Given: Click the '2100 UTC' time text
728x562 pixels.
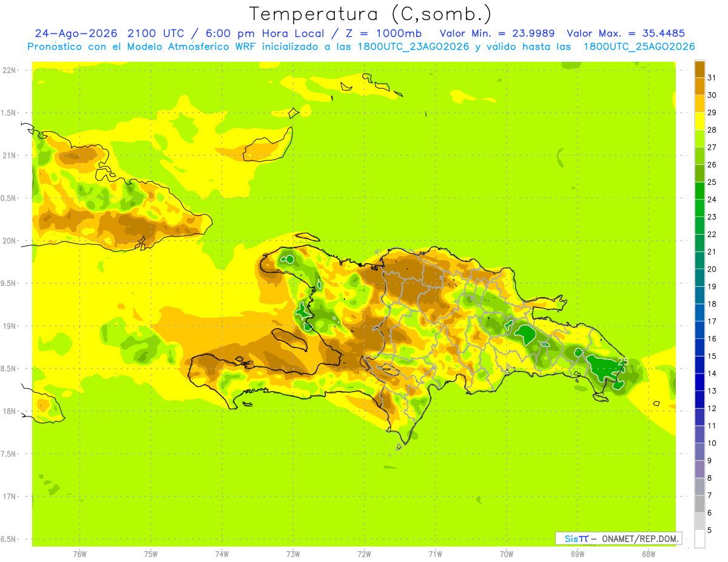Looking at the screenshot, I should click(155, 33).
